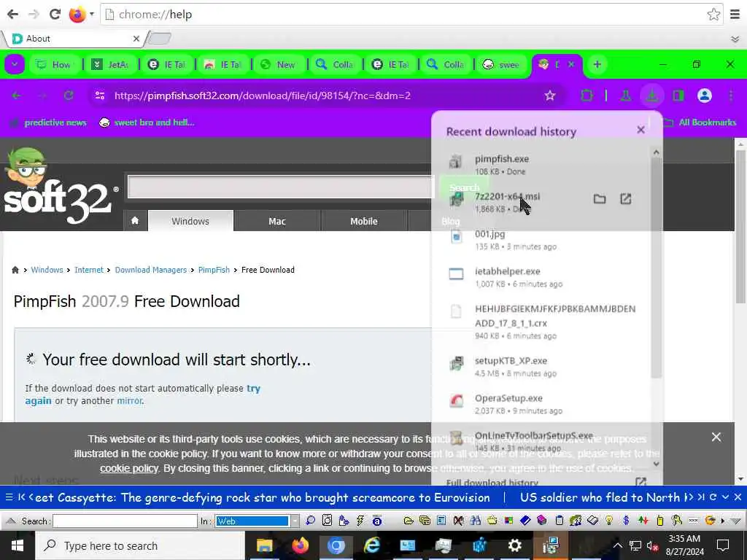Click 'Download Managers' breadcrumb link

click(x=150, y=270)
